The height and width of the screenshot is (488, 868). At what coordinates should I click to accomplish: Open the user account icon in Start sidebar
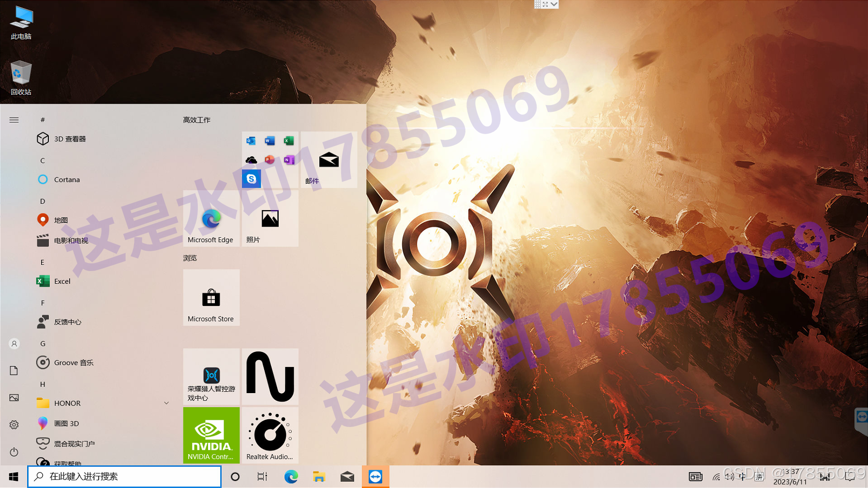tap(14, 344)
